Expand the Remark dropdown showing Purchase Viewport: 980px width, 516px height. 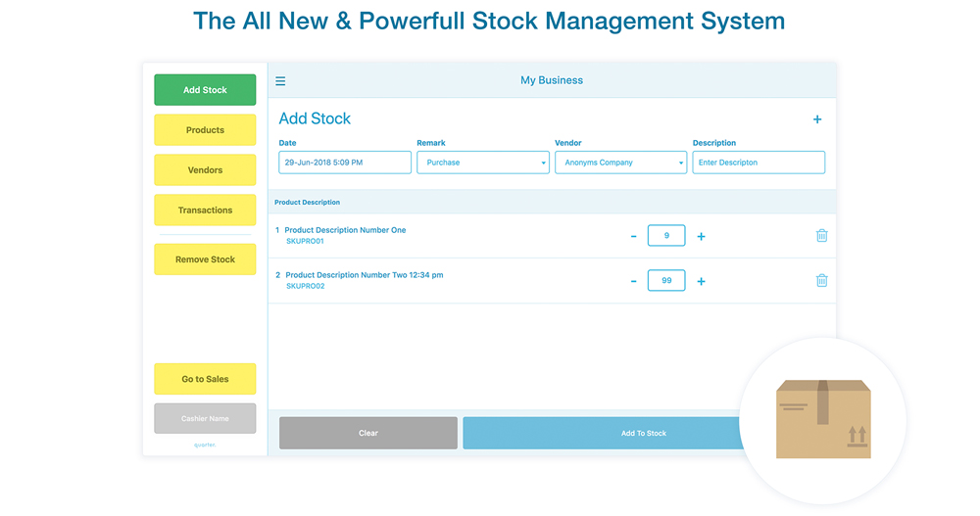pyautogui.click(x=483, y=163)
